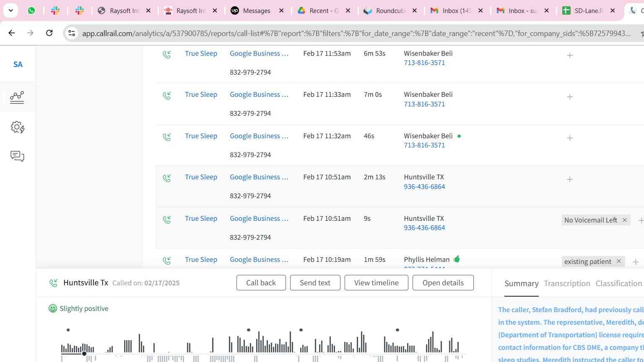Click the inbound call icon for the 2m 13s Huntsville call
The image size is (644, 362).
tap(167, 178)
